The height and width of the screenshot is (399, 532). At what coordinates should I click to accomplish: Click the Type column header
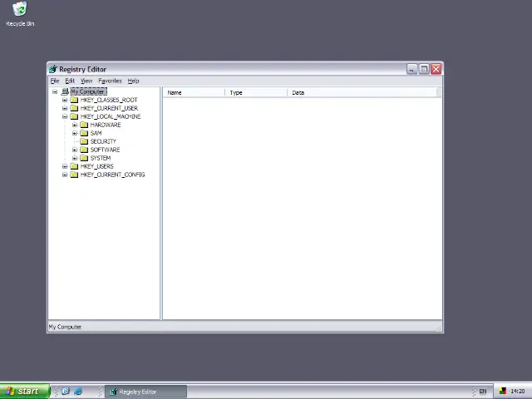tap(256, 92)
